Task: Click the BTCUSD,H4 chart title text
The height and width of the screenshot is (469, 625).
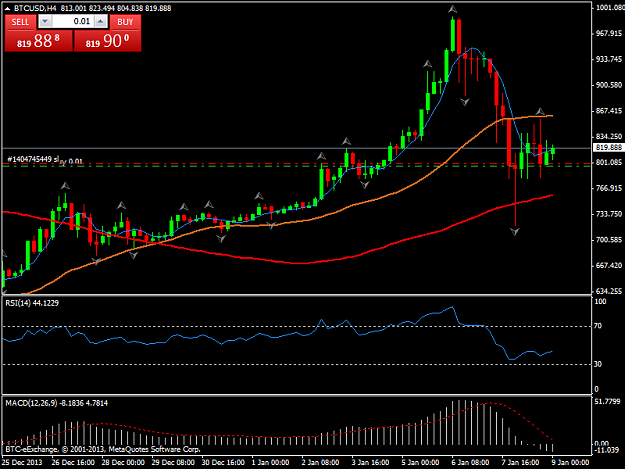Action: click(35, 8)
